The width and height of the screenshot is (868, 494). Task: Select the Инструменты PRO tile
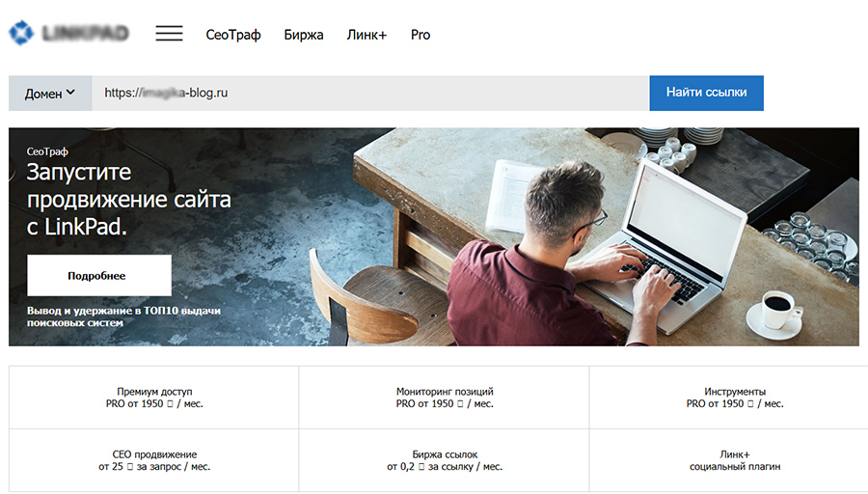pyautogui.click(x=735, y=398)
